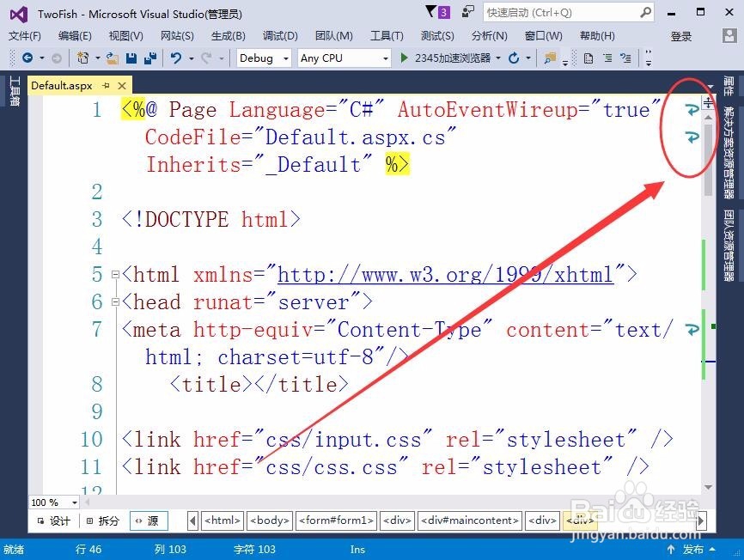Open the 视图(V) menu
The width and height of the screenshot is (744, 560).
[x=125, y=36]
